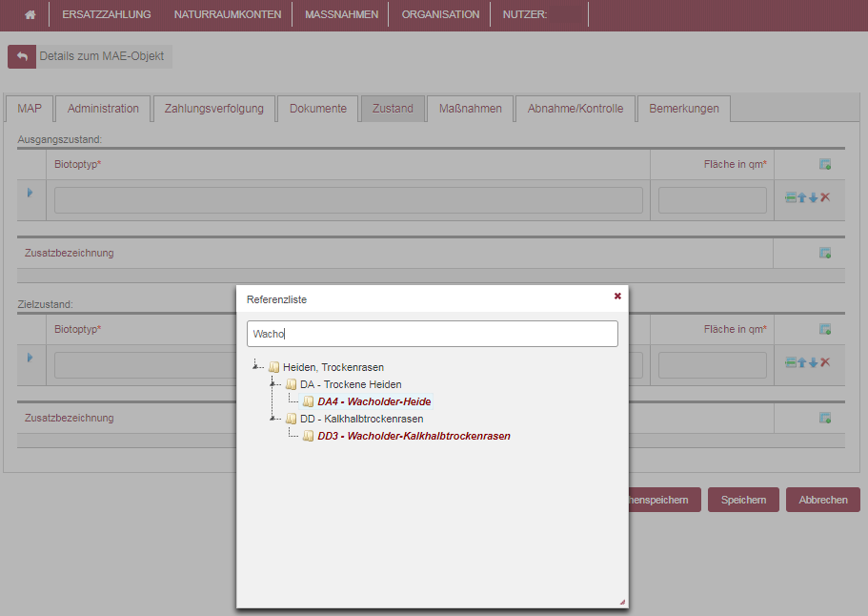868x616 pixels.
Task: Click the back arrow beside Details zum MAE-Objekt
Action: (x=22, y=56)
